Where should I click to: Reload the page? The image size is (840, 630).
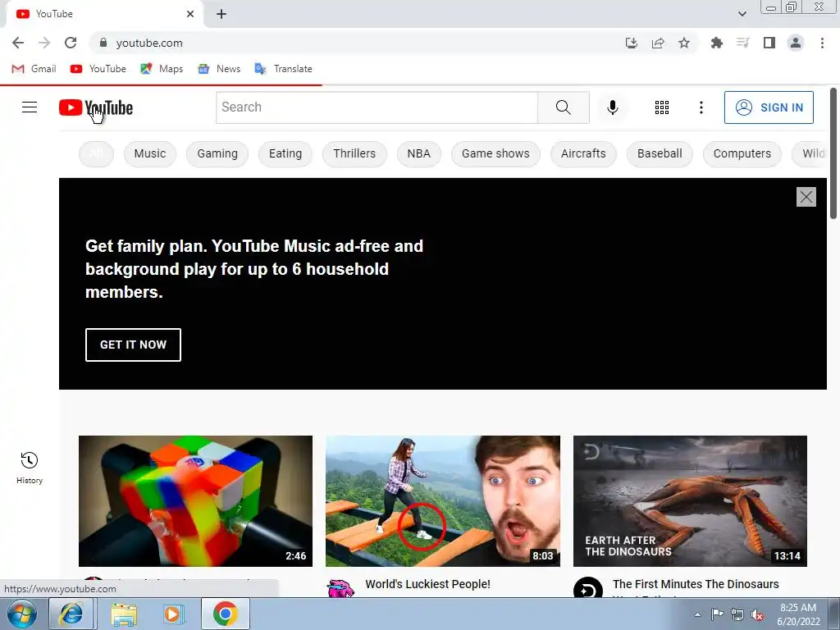pos(71,43)
